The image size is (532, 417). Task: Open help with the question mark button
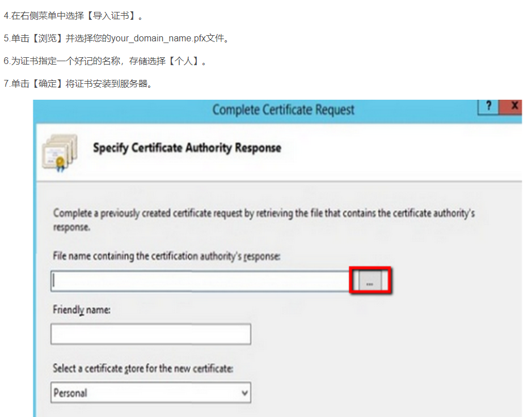point(488,106)
